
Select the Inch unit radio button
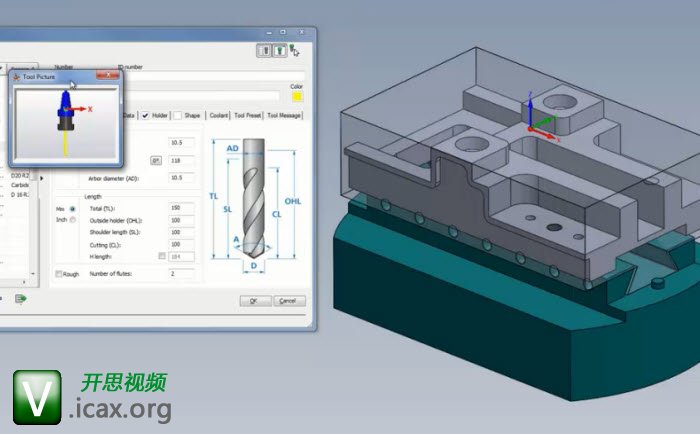coord(72,220)
